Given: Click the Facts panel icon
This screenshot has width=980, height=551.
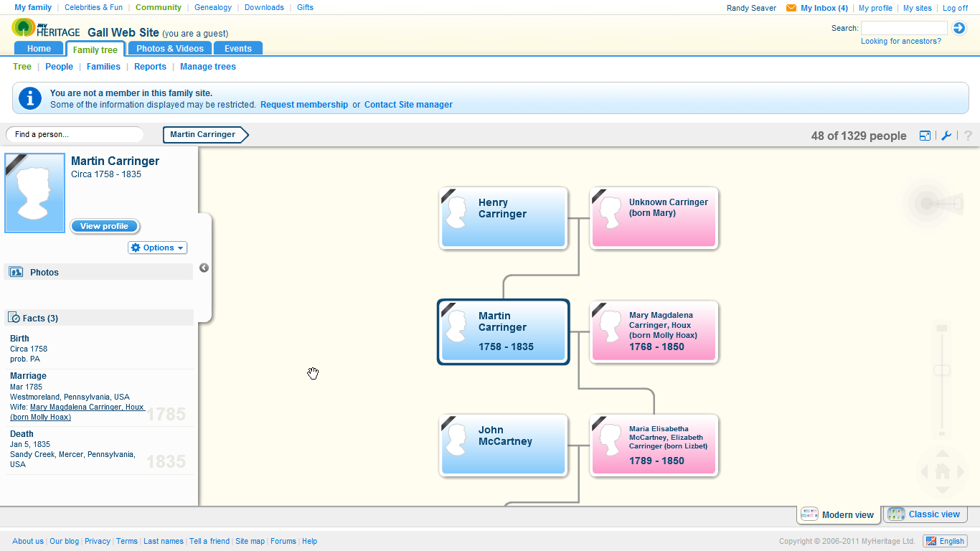Looking at the screenshot, I should pos(14,317).
